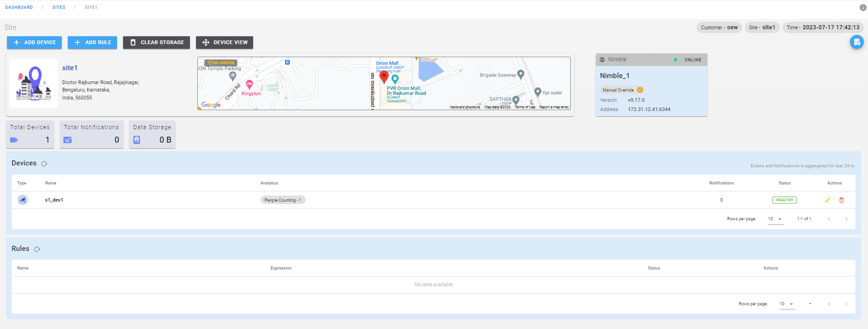
Task: Go to Sites breadcrumb link
Action: tap(59, 7)
